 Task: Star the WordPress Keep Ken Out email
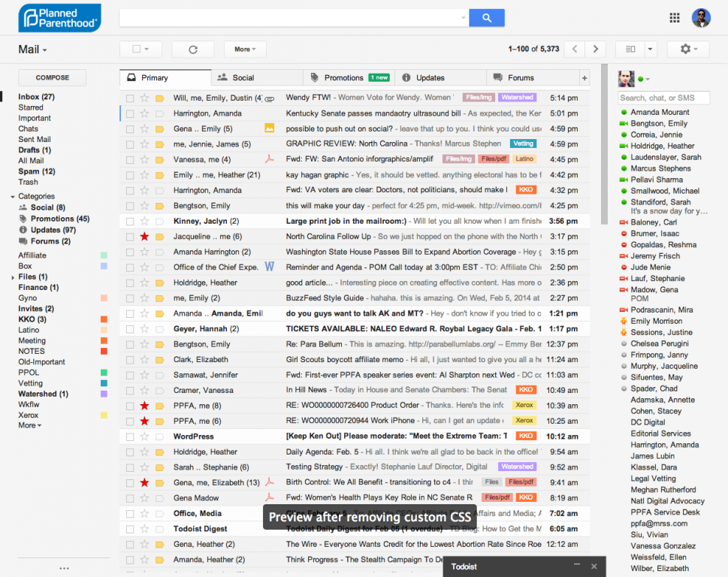tap(144, 437)
